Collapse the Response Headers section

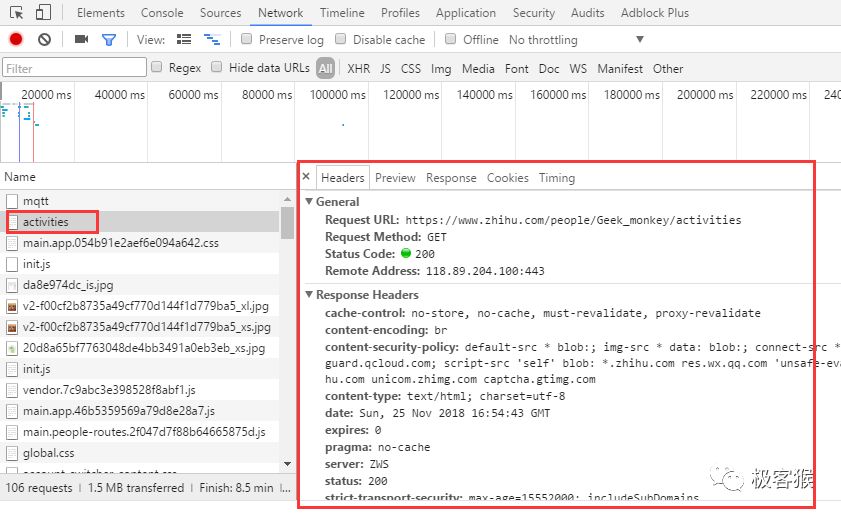[x=309, y=294]
